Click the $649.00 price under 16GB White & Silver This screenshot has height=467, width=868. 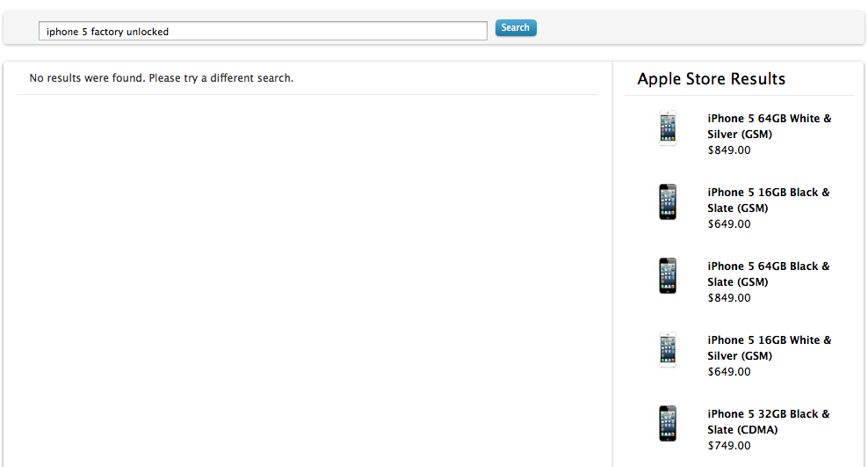pyautogui.click(x=729, y=372)
